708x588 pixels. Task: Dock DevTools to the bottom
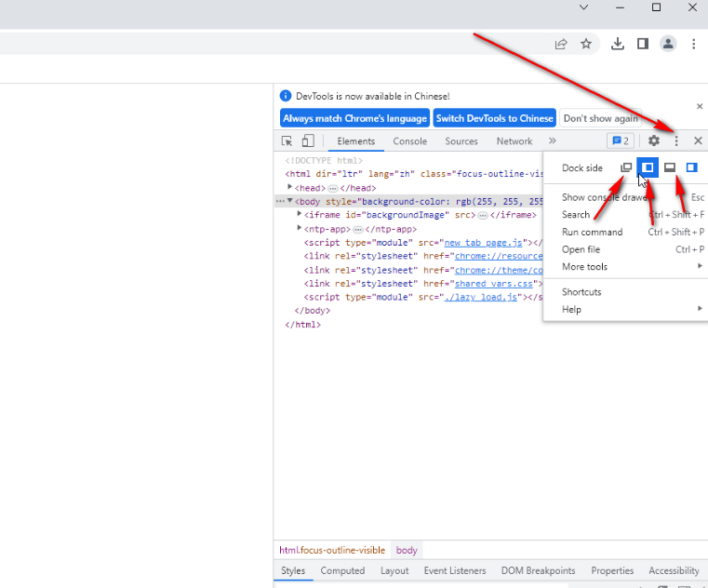(670, 167)
